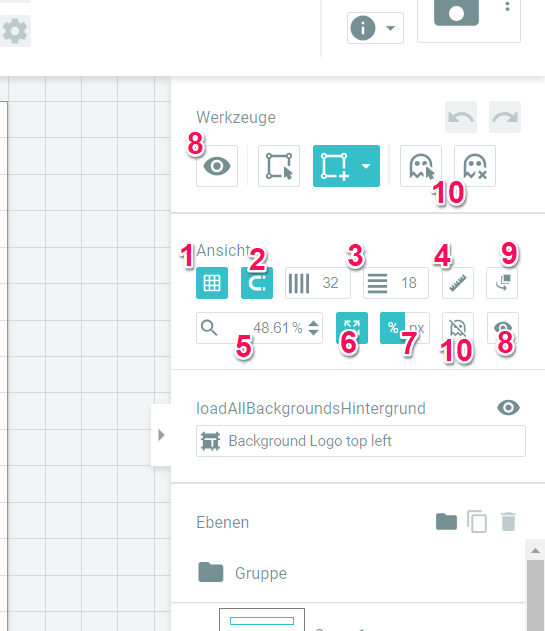Open the add-frame tool dropdown arrow
545x631 pixels.
coord(366,166)
